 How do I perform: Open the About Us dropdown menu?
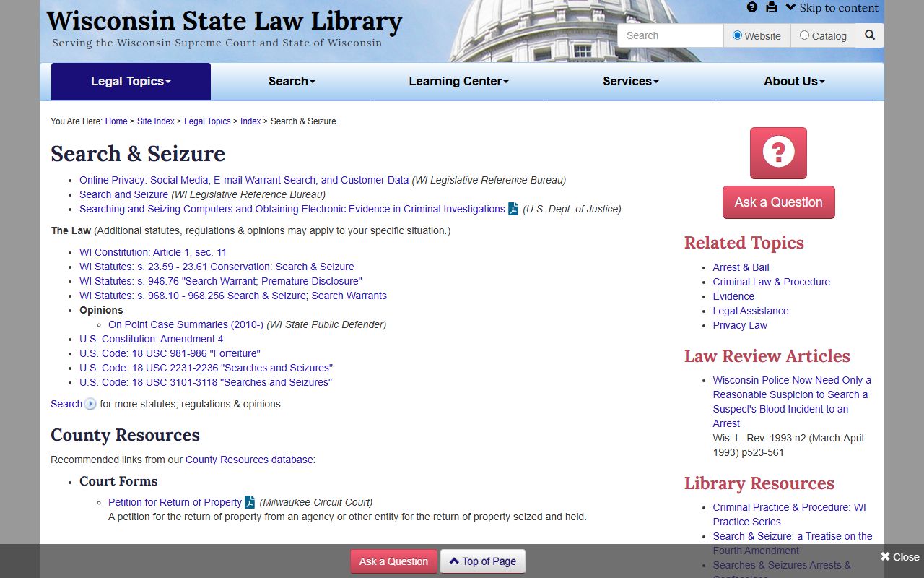tap(794, 82)
